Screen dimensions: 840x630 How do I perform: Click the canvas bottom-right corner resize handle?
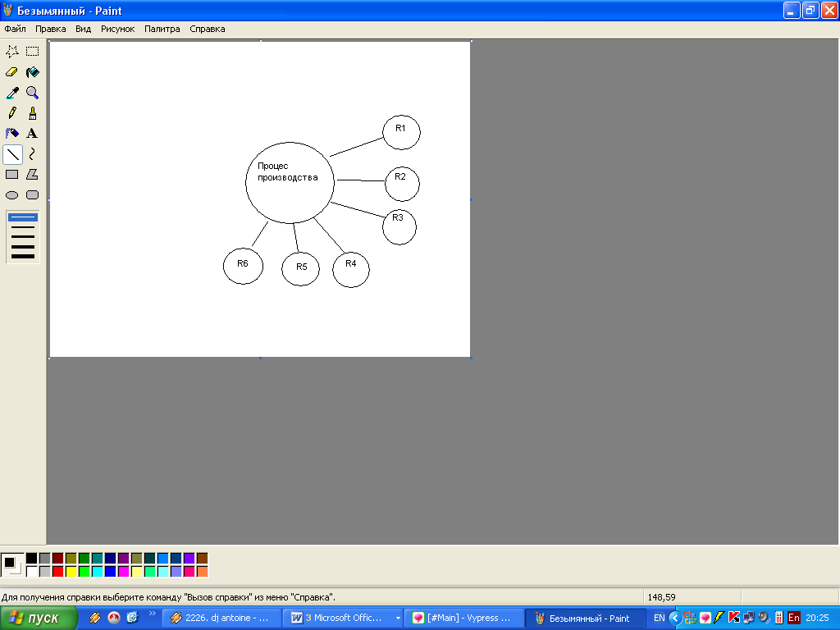point(471,358)
